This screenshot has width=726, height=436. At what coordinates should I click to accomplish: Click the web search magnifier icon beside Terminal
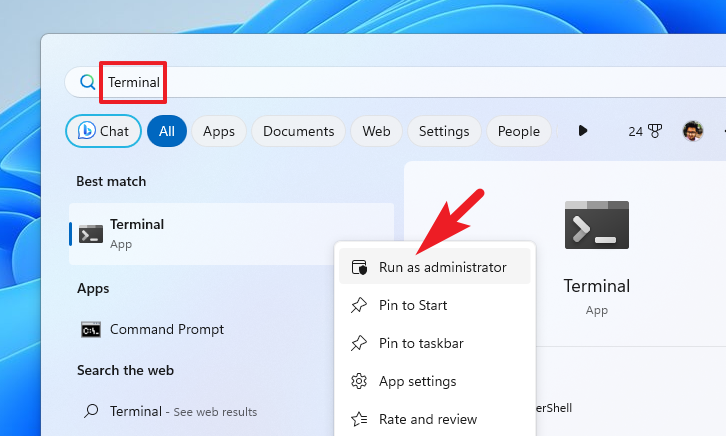[91, 411]
